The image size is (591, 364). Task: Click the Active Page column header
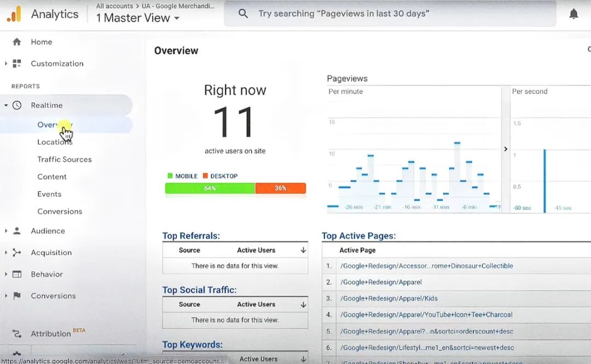tap(357, 250)
